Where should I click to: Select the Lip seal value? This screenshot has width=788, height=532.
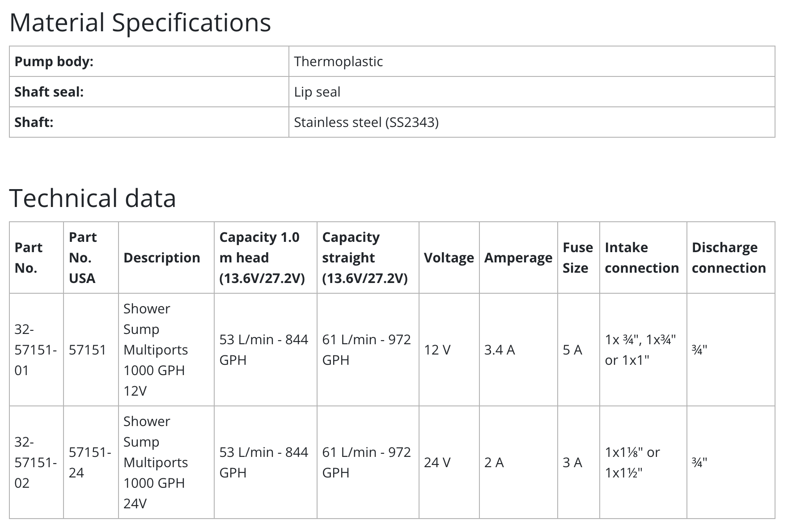(317, 92)
